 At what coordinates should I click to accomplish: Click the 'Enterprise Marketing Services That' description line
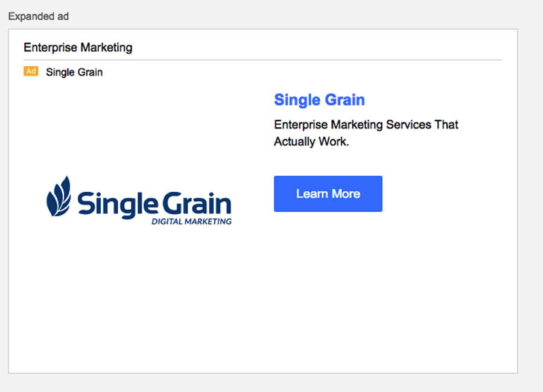(x=366, y=125)
